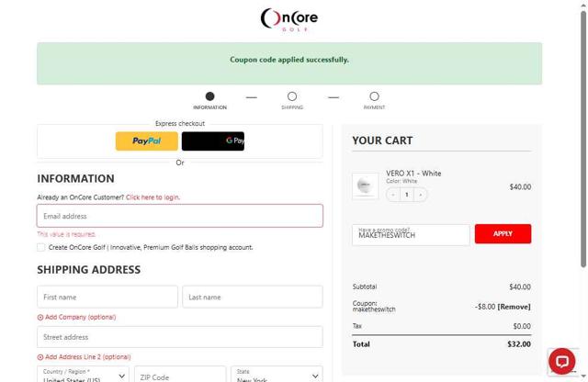Focus the First name field

tap(107, 297)
